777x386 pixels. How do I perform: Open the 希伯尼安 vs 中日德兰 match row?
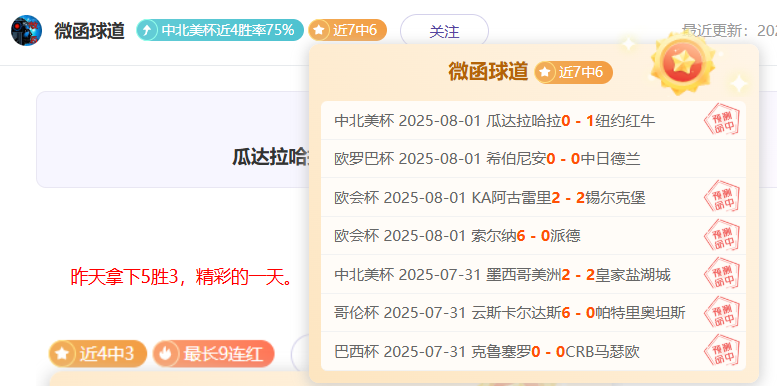[533, 159]
